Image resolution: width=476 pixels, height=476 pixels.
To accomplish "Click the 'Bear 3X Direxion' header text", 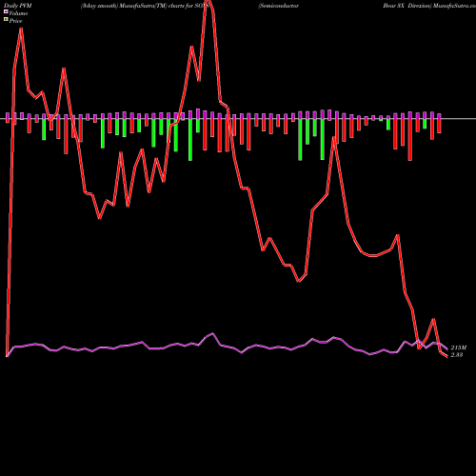I will click(x=407, y=6).
